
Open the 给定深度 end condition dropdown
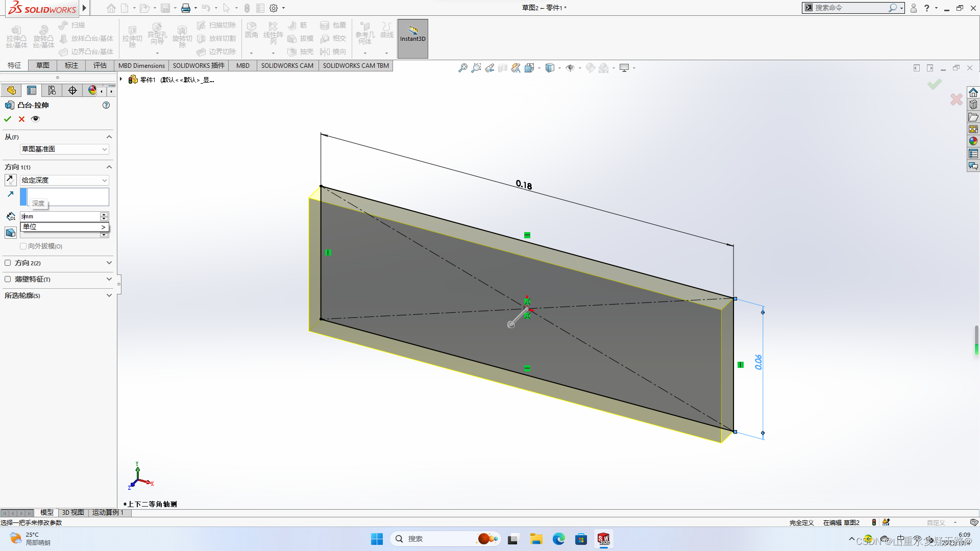coord(64,180)
